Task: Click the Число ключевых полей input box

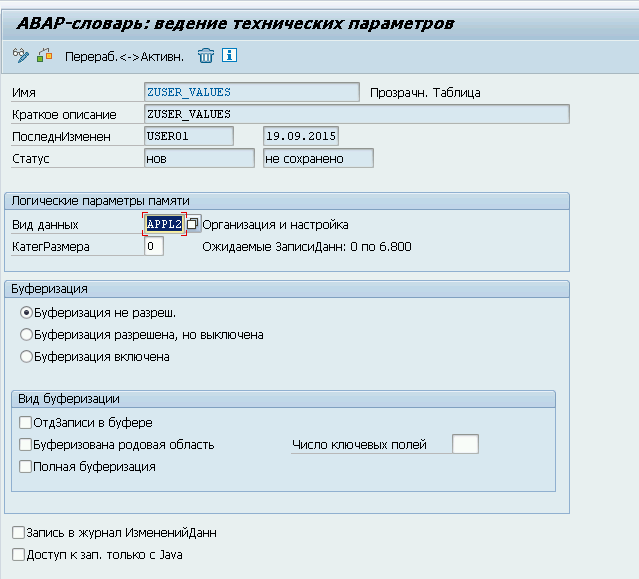Action: 465,444
